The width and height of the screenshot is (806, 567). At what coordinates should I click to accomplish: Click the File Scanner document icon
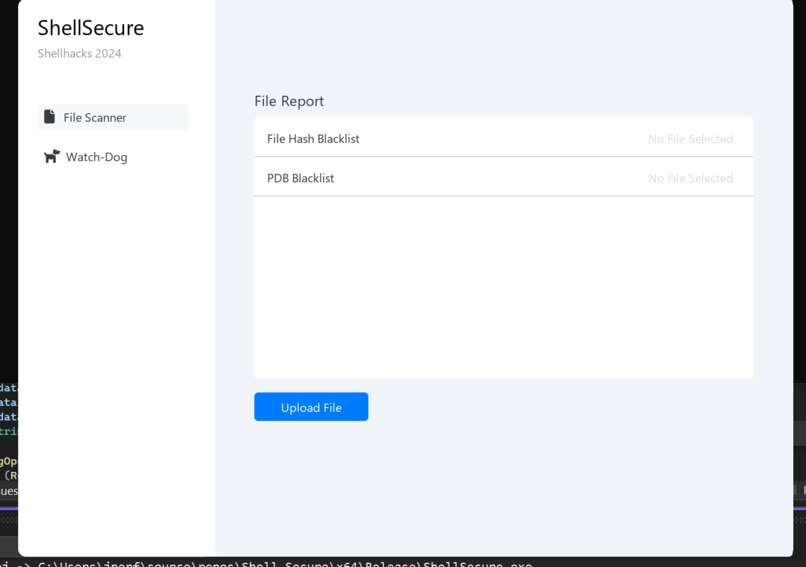pyautogui.click(x=49, y=117)
